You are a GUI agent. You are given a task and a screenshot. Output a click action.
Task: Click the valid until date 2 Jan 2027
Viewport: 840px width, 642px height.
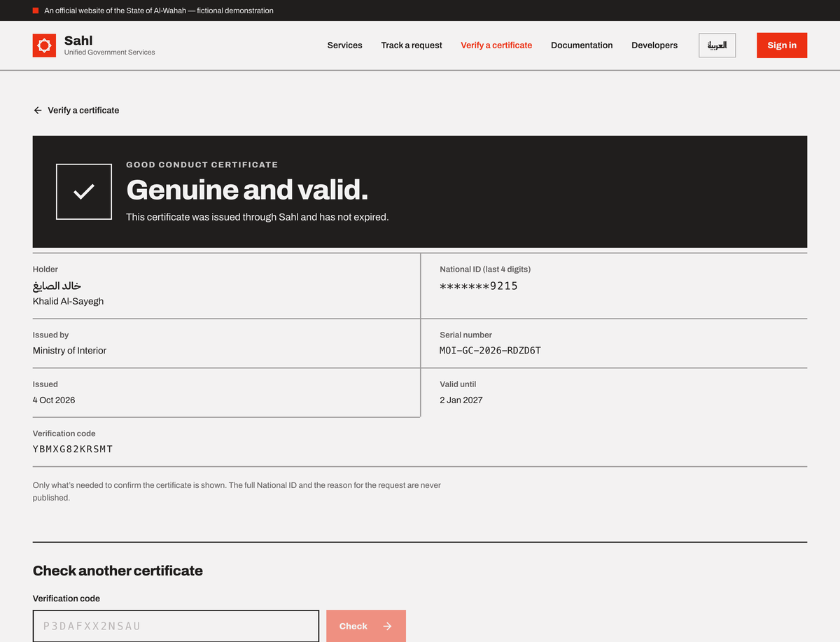[x=461, y=400]
